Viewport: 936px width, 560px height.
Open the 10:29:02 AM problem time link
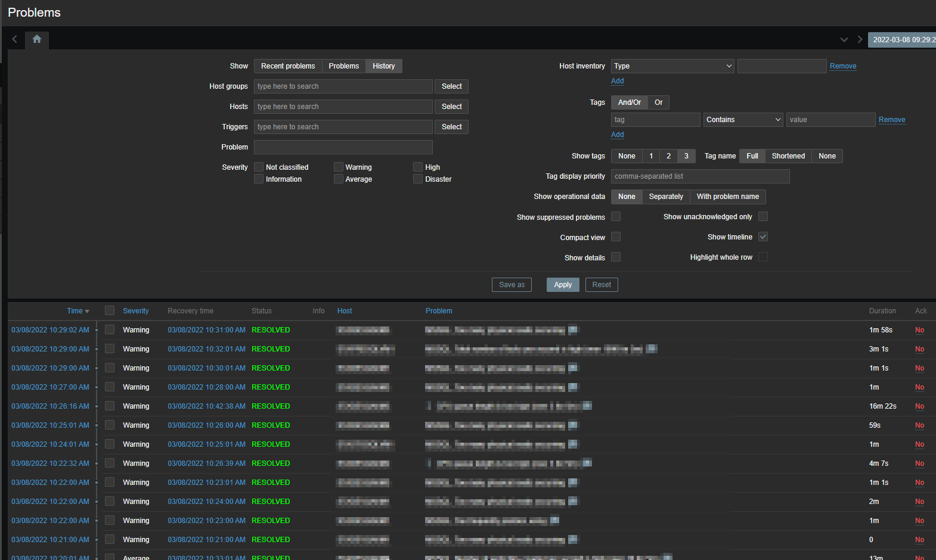tap(50, 330)
